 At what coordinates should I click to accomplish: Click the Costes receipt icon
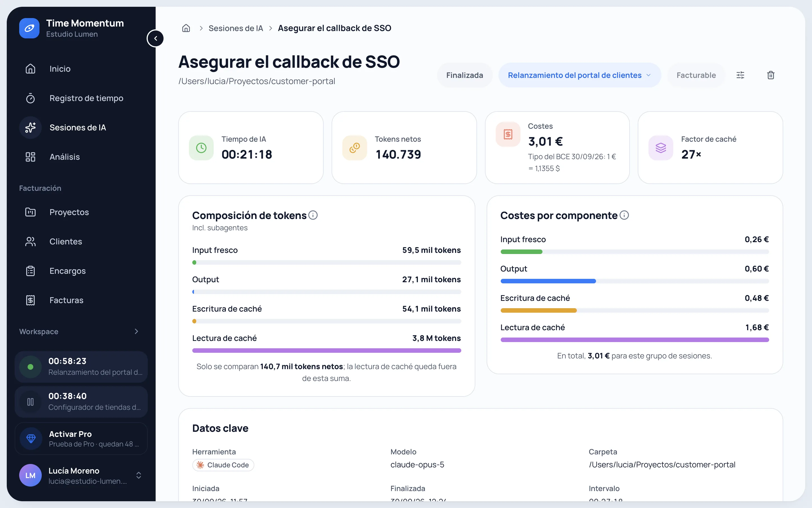508,134
